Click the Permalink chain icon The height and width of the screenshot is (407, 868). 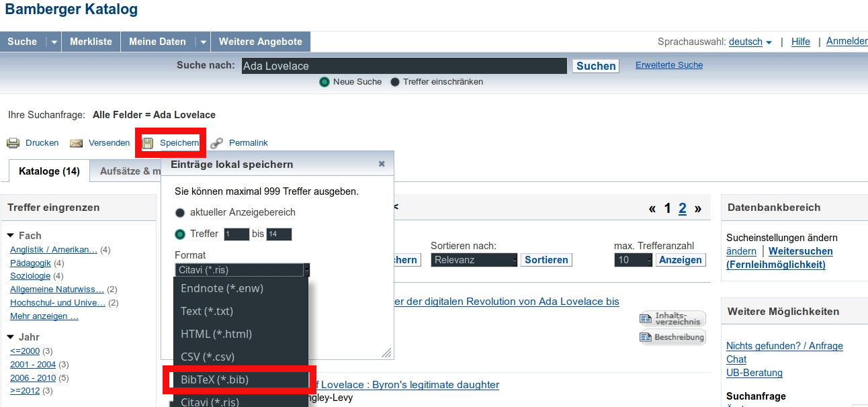point(216,143)
